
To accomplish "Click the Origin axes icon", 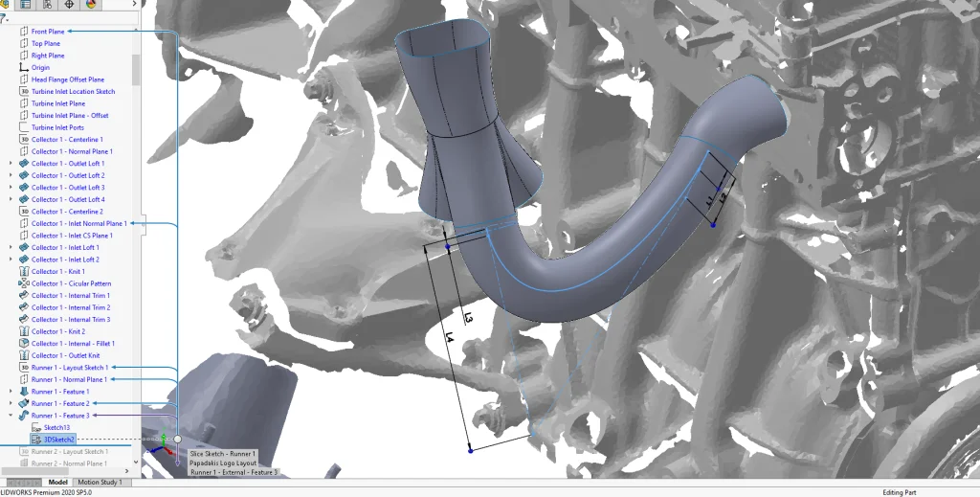I will tap(24, 67).
